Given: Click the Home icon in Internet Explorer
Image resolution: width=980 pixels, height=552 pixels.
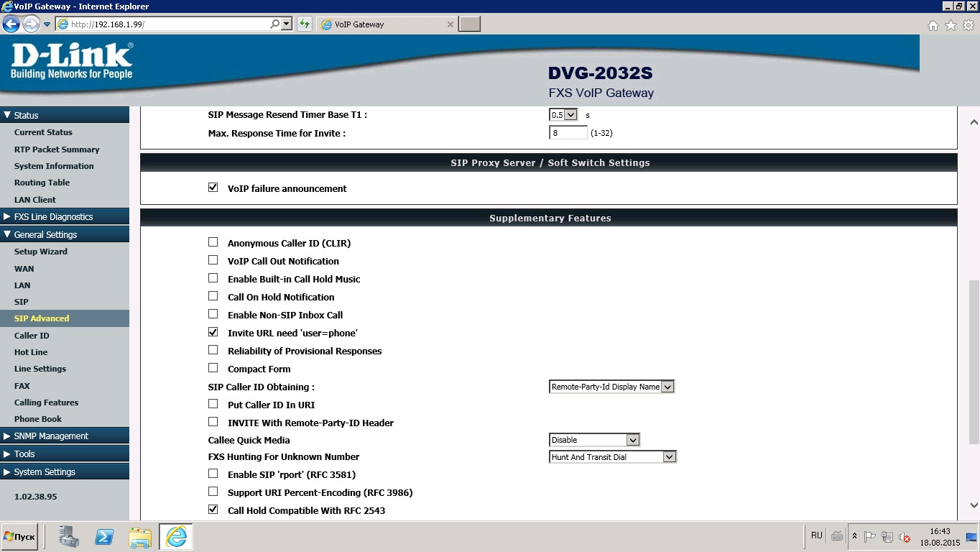Looking at the screenshot, I should pos(933,25).
